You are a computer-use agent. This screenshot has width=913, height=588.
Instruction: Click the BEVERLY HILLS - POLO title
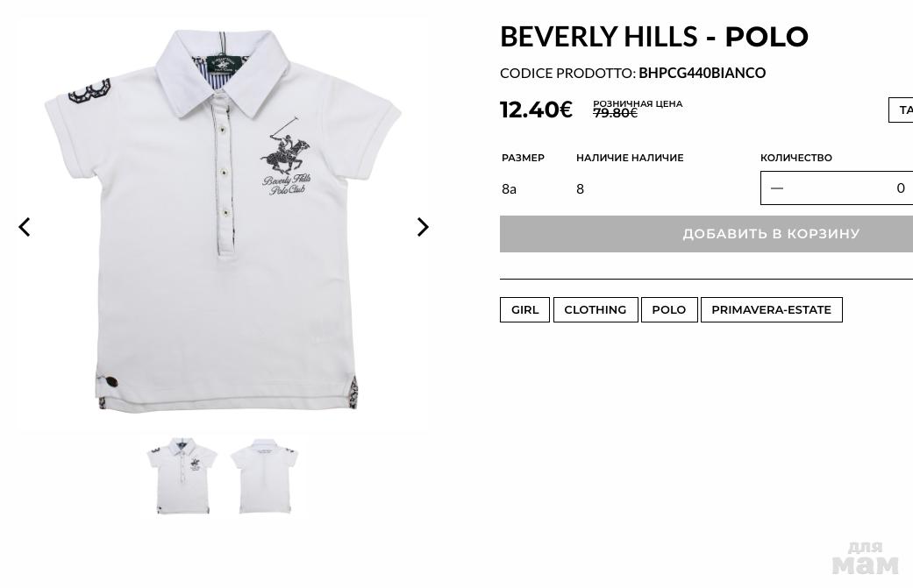tap(654, 37)
